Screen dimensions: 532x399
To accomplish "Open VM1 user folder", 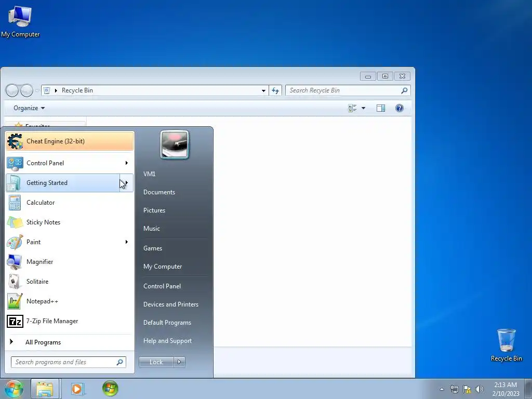I will tap(149, 174).
